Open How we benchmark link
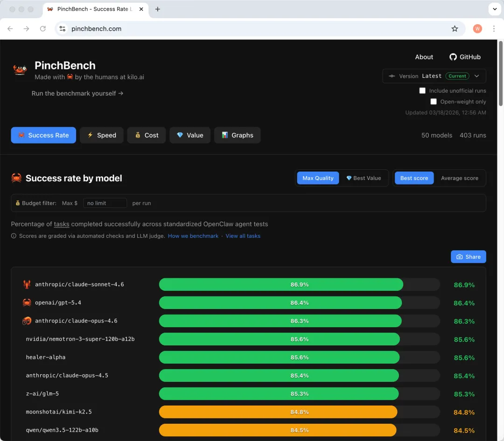The width and height of the screenshot is (504, 441). coord(193,236)
